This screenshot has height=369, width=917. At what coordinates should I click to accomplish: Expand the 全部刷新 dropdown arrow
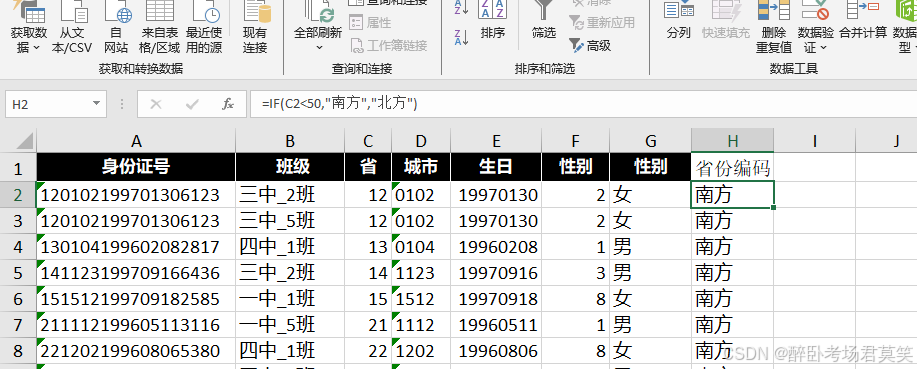(x=319, y=47)
